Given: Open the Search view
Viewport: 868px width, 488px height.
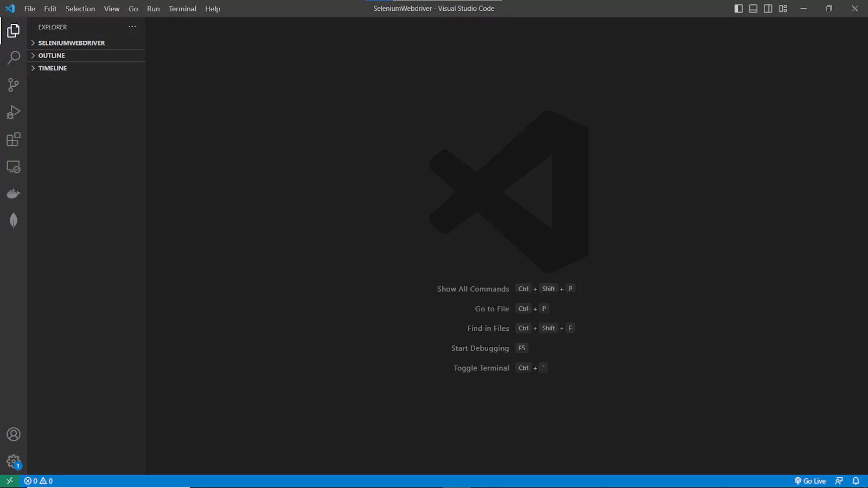Looking at the screenshot, I should pyautogui.click(x=14, y=57).
